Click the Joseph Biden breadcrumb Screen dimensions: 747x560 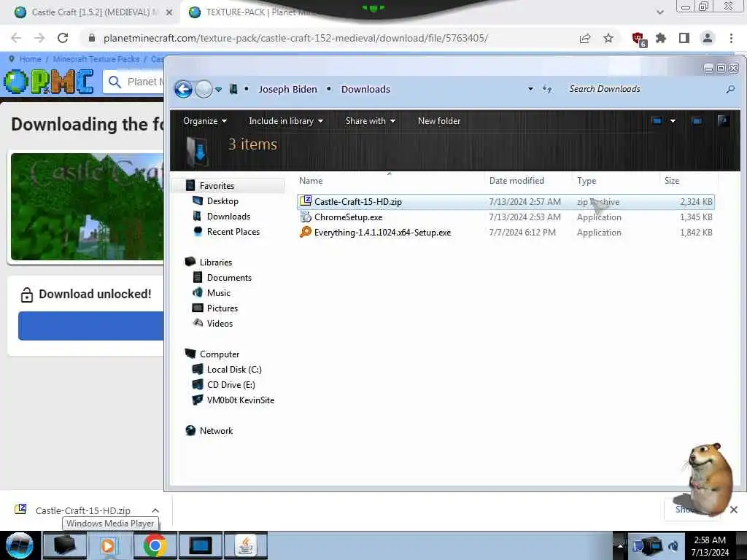[x=287, y=90]
